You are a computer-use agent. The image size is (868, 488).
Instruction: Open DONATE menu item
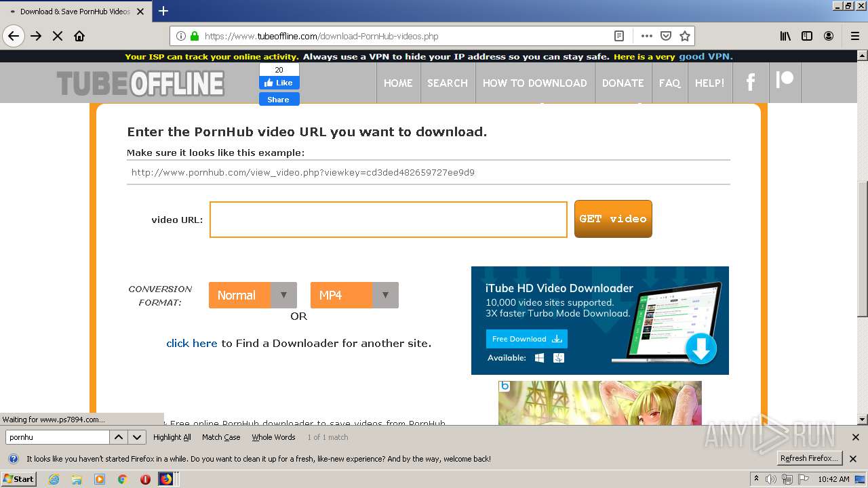click(x=623, y=83)
